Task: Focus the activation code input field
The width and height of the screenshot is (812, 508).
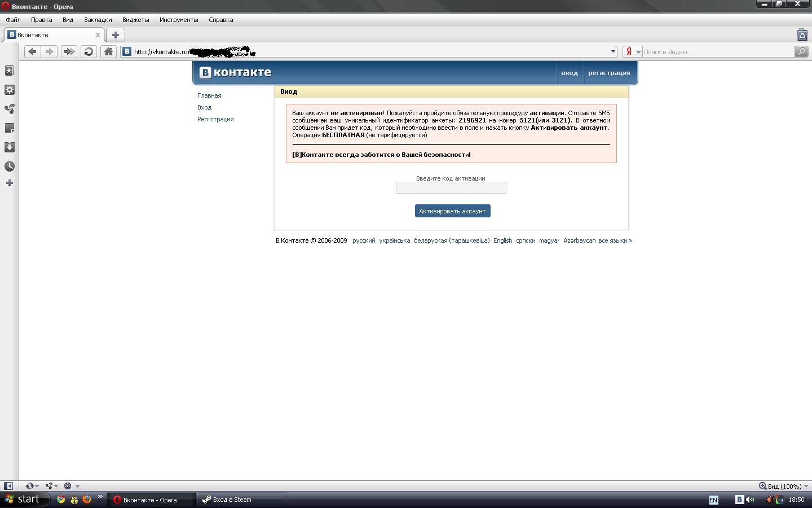Action: pyautogui.click(x=451, y=187)
